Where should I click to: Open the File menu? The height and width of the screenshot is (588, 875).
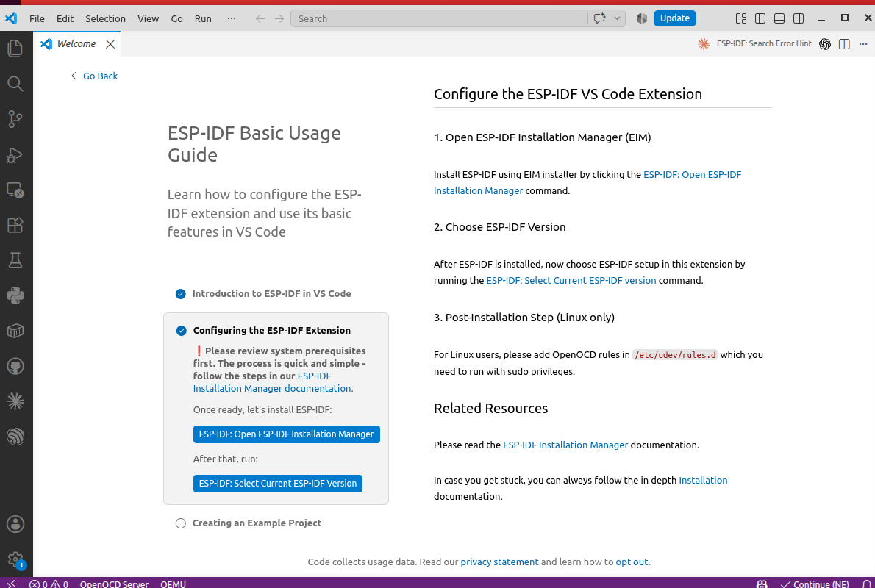[37, 18]
